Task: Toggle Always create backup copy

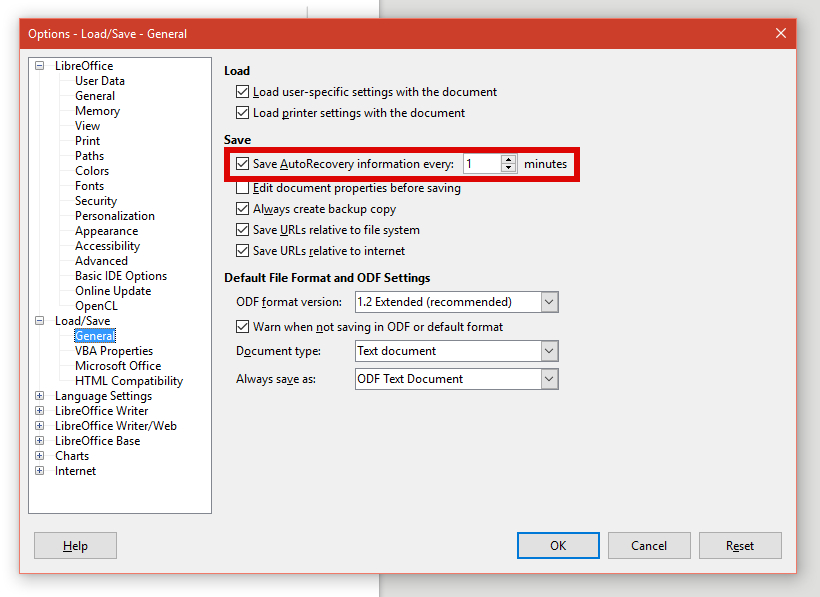Action: (x=242, y=209)
